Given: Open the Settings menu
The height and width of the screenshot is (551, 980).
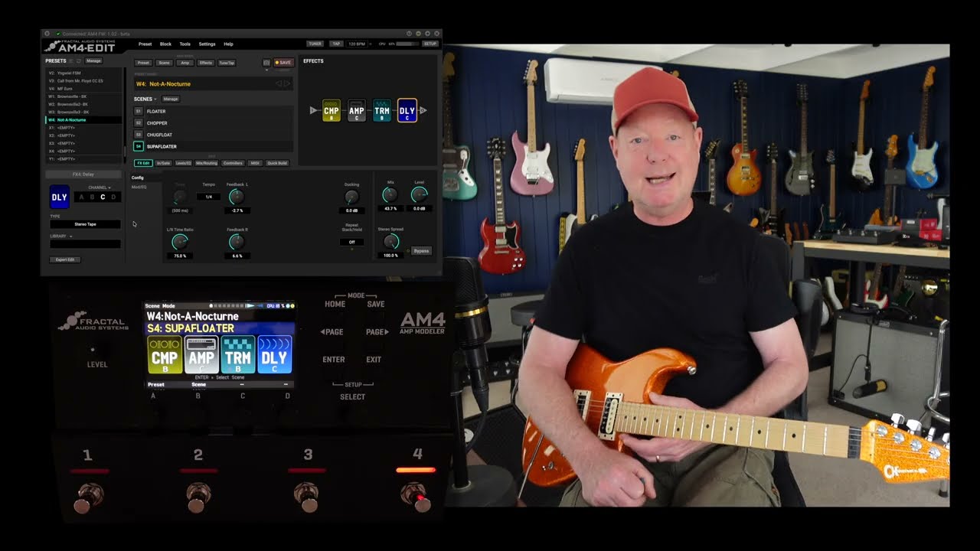Looking at the screenshot, I should click(x=207, y=44).
